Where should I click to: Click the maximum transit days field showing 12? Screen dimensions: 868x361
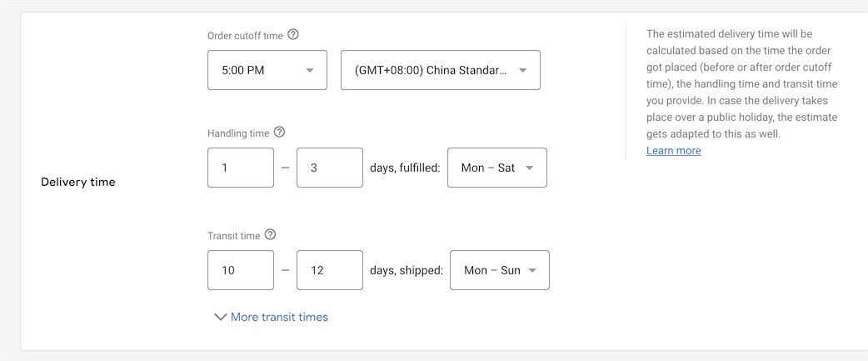[x=329, y=270]
